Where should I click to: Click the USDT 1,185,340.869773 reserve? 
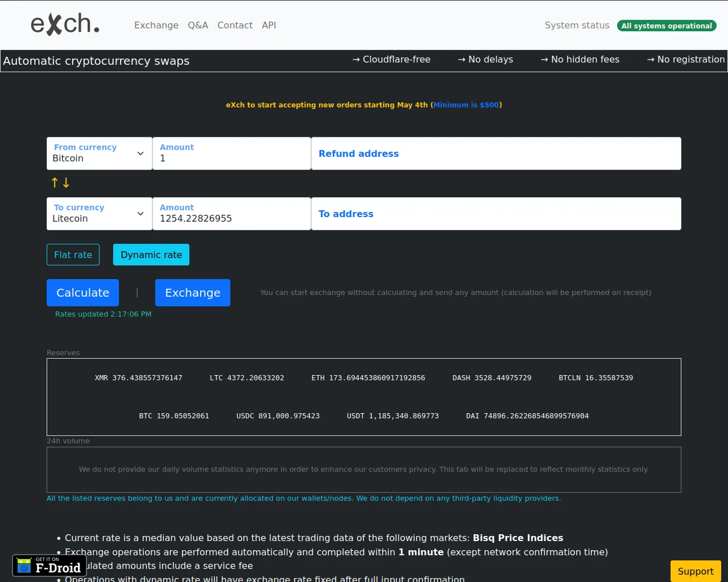point(393,415)
